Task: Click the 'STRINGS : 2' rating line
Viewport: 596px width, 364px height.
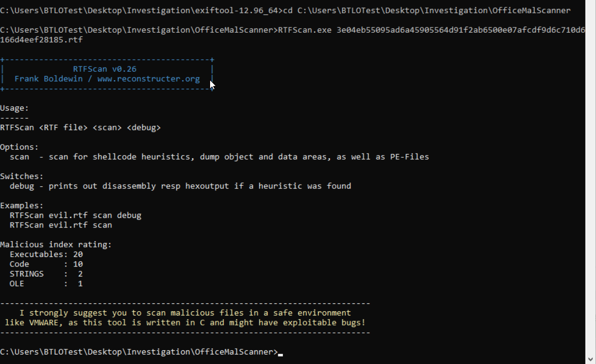Action: 46,274
